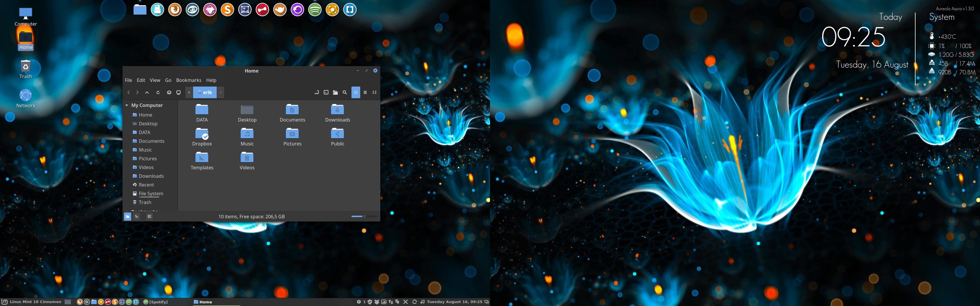Launch Sublime Text from the top dock

pos(227,10)
